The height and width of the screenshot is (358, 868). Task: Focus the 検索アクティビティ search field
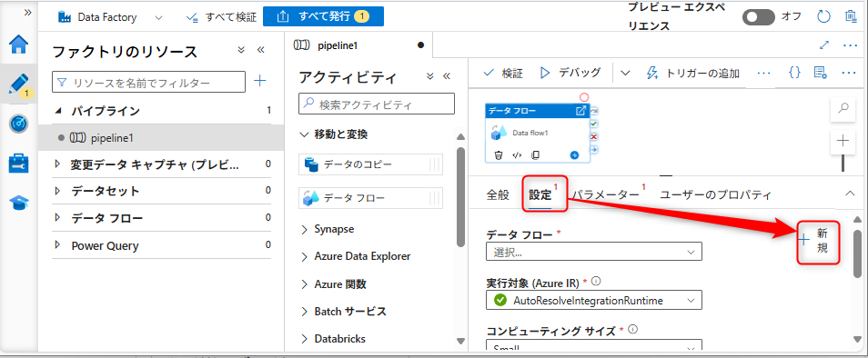377,104
